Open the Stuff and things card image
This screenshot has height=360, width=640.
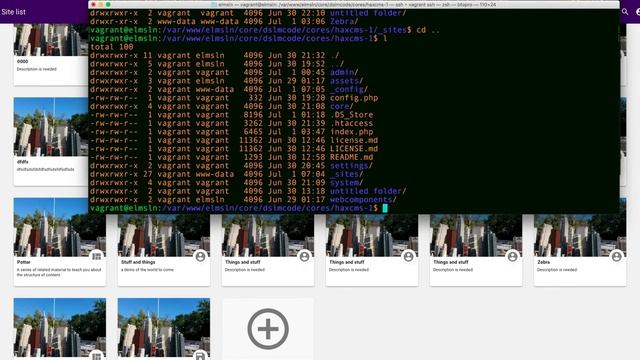coord(164,236)
